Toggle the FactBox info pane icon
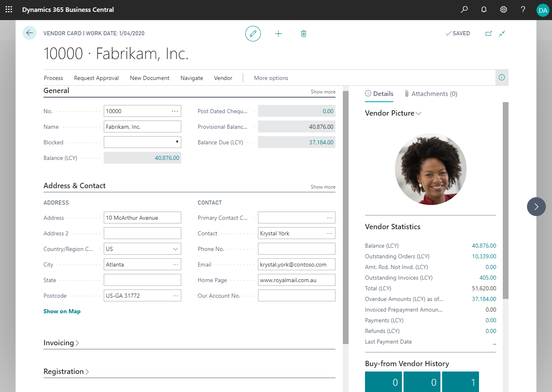Viewport: 552px width, 392px height. 502,77
